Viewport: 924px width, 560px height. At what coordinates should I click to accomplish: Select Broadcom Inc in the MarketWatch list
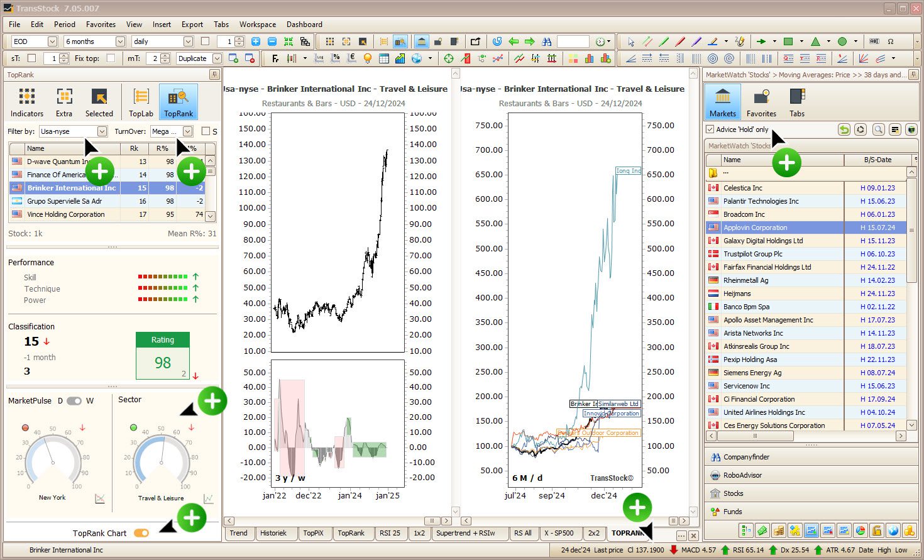pos(745,214)
